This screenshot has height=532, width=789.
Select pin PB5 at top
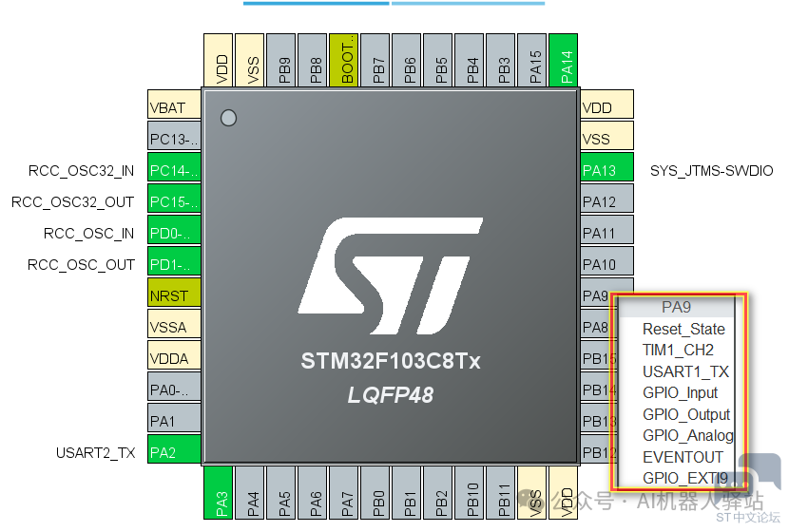(438, 61)
